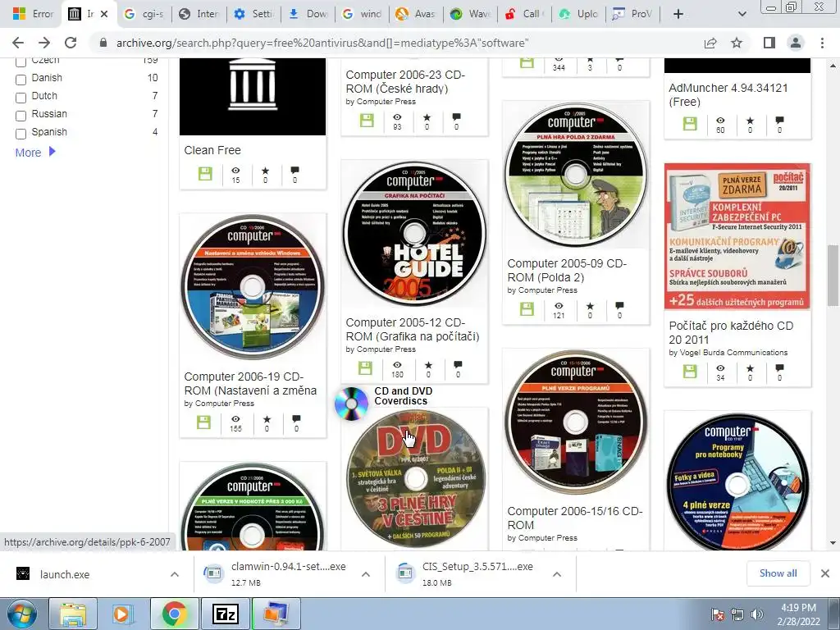The height and width of the screenshot is (630, 840).
Task: Bookmark this page with the star icon
Action: 737,43
